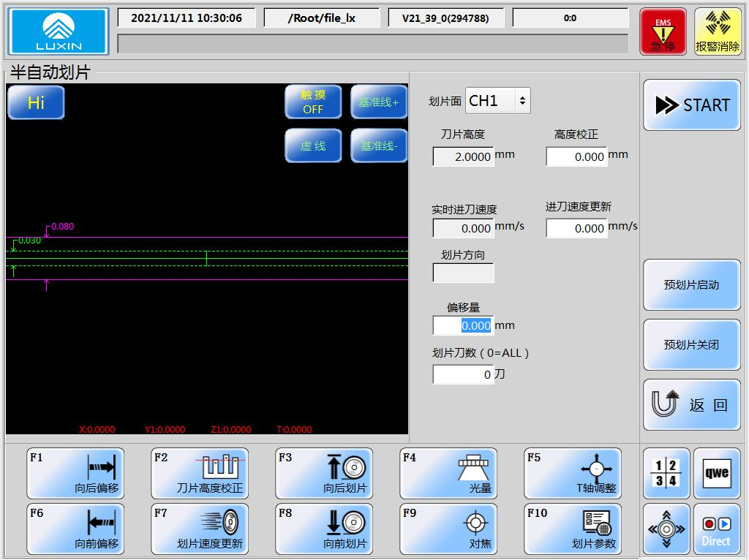Click the START button
This screenshot has width=749, height=560.
click(x=691, y=105)
